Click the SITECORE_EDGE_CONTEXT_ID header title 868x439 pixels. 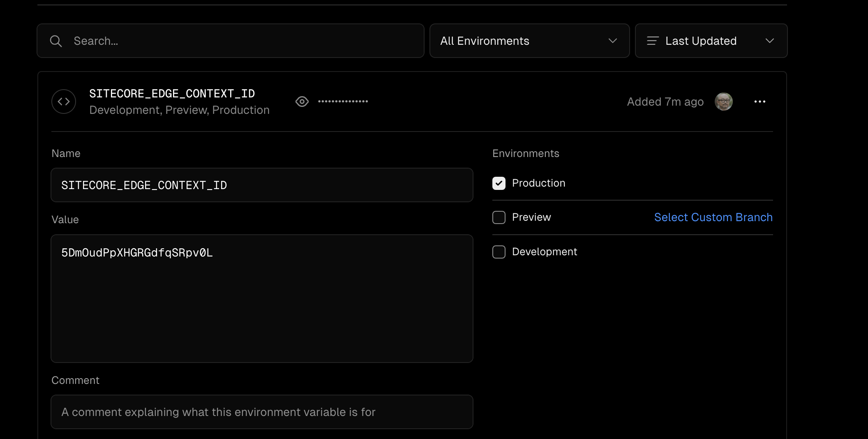pyautogui.click(x=172, y=94)
